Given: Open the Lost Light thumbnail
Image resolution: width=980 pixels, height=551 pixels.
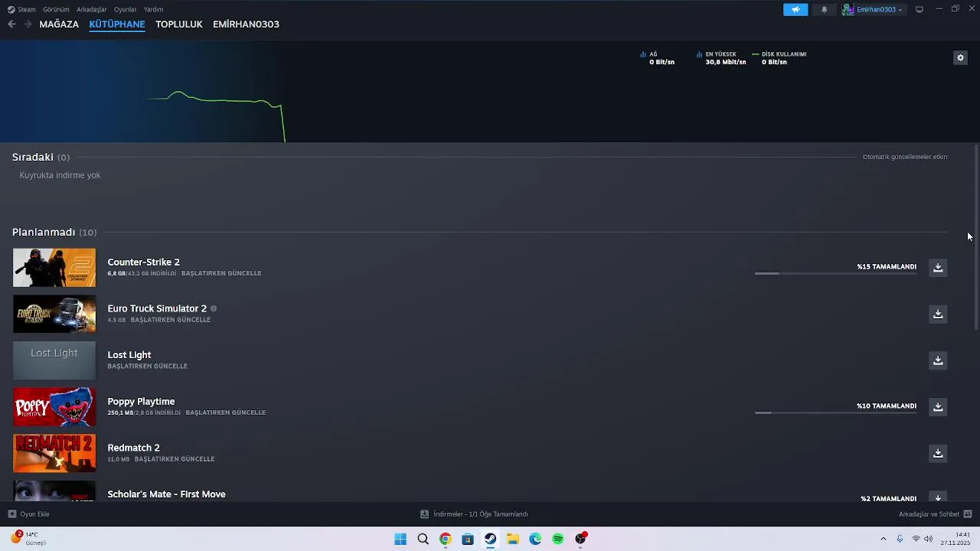Looking at the screenshot, I should click(54, 360).
